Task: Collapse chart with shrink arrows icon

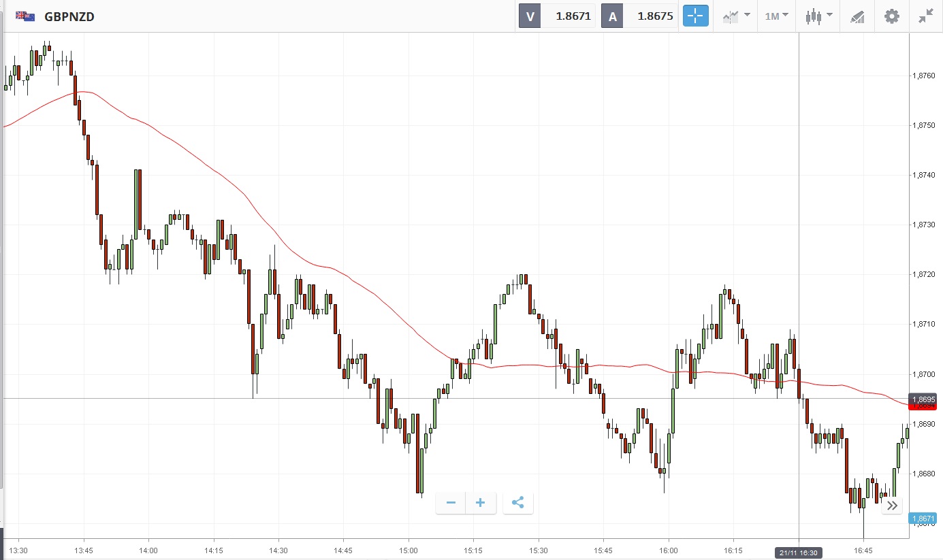Action: point(925,16)
